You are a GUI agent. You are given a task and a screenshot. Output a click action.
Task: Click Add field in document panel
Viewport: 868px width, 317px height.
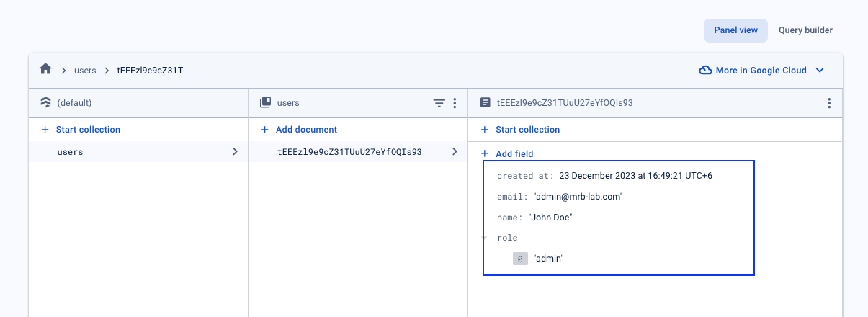[507, 154]
